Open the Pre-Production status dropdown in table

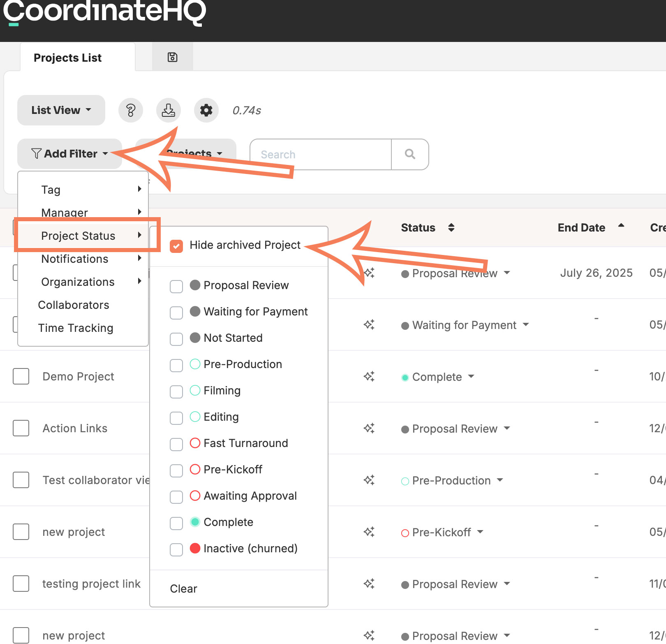[452, 481]
